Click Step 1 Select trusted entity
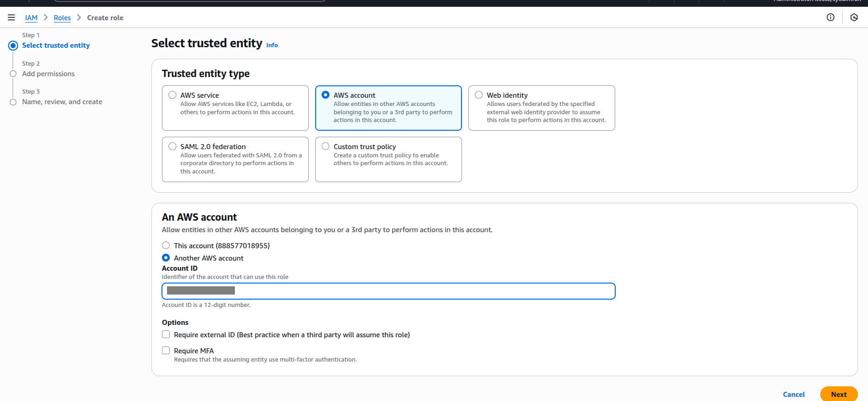This screenshot has height=401, width=868. click(56, 45)
